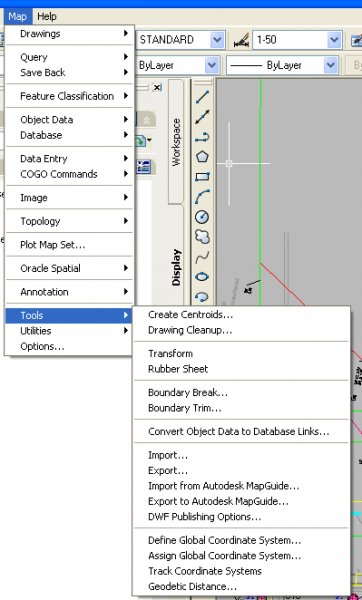Select the Rectangle draw tool
Image resolution: width=362 pixels, height=600 pixels.
(x=202, y=177)
